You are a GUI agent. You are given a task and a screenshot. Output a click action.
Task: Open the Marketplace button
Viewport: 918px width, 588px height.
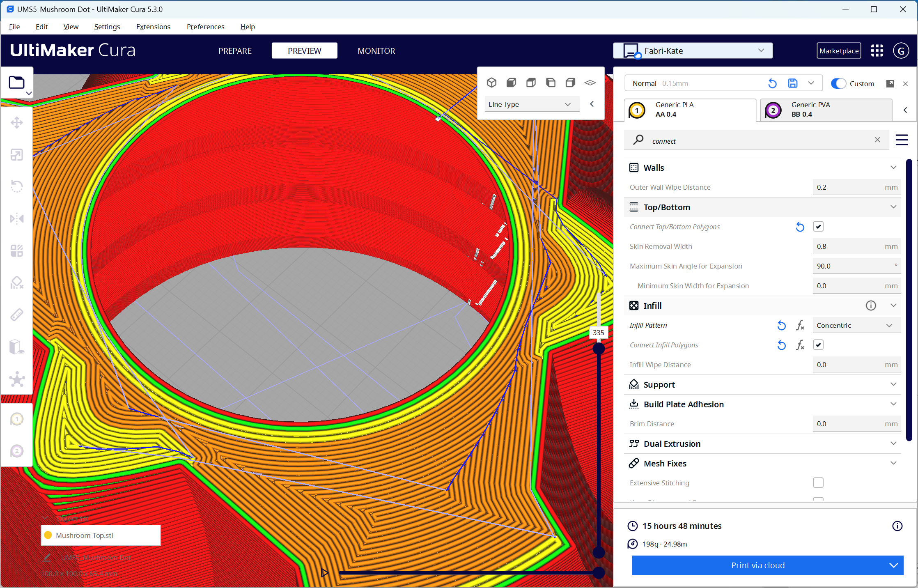point(838,51)
